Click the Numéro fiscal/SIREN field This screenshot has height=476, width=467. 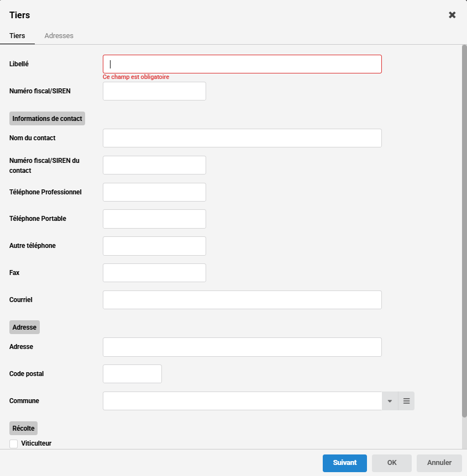154,91
